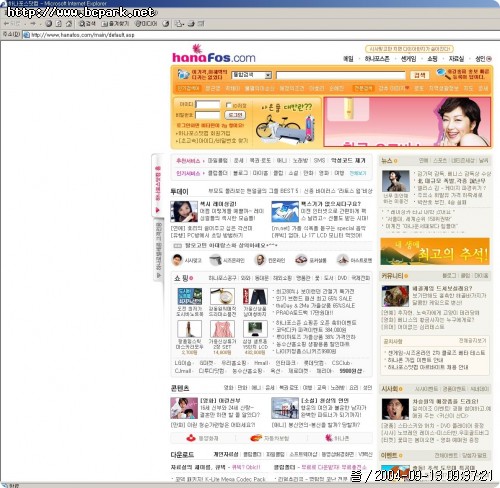Click the 전체공지보기 link in the notice box
This screenshot has width=500, height=488.
coord(472,341)
